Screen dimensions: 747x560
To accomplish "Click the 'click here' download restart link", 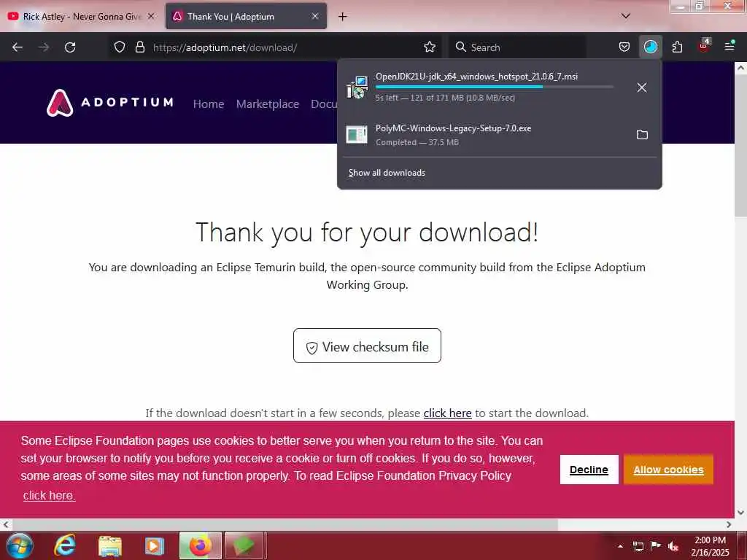I will [447, 413].
